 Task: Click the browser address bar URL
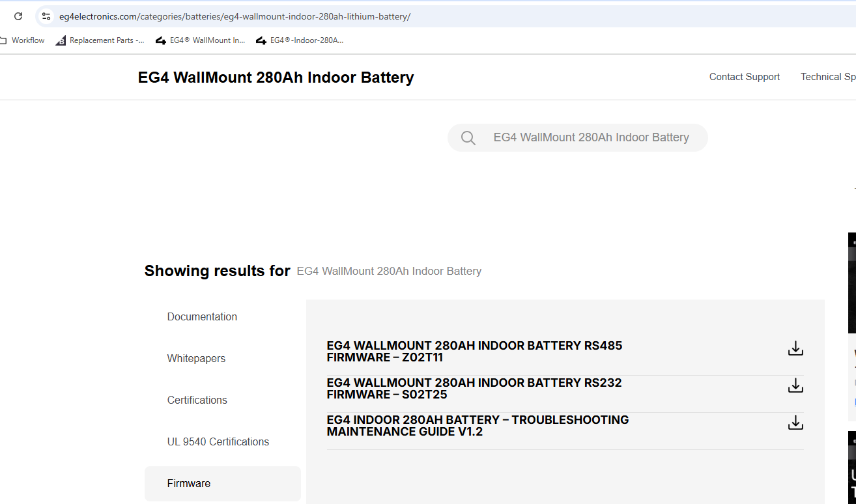click(x=235, y=16)
